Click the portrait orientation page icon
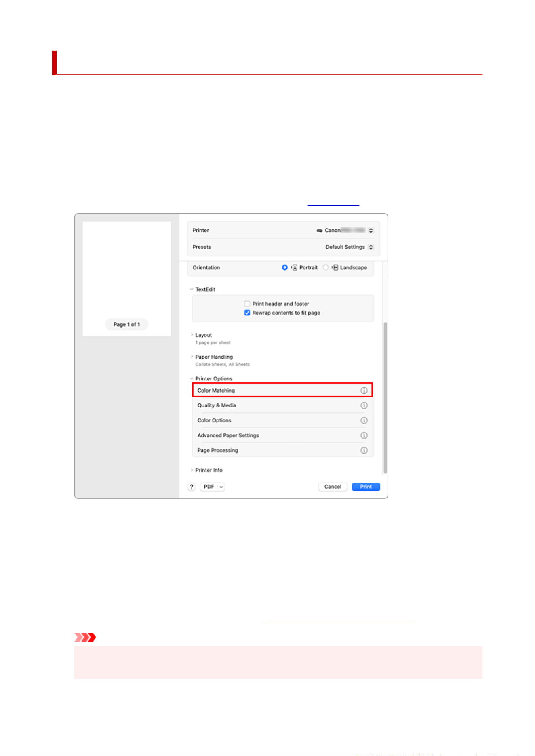 [x=294, y=267]
